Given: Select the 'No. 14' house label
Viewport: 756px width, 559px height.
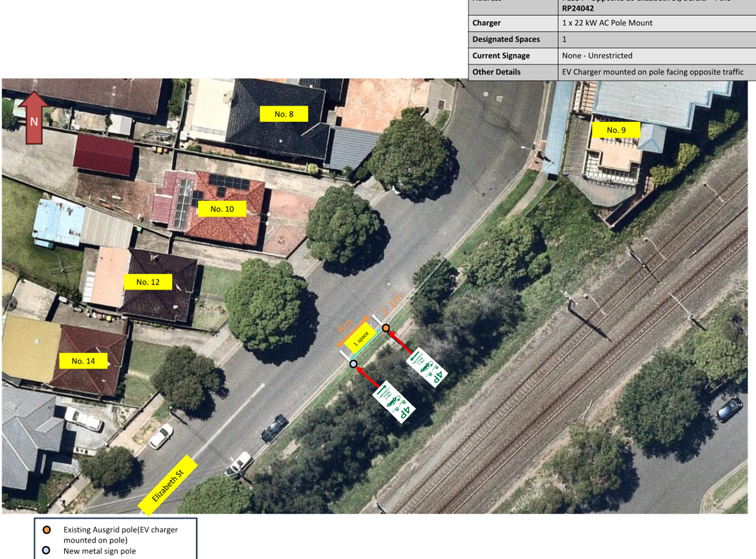Looking at the screenshot, I should tap(83, 361).
